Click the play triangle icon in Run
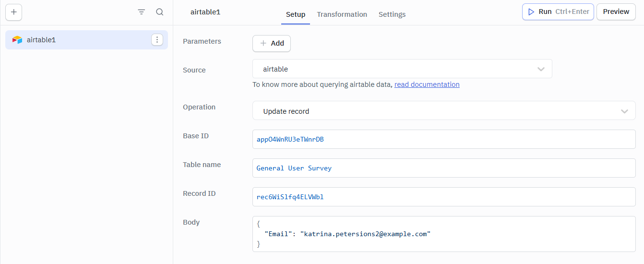The width and height of the screenshot is (644, 264). [531, 12]
